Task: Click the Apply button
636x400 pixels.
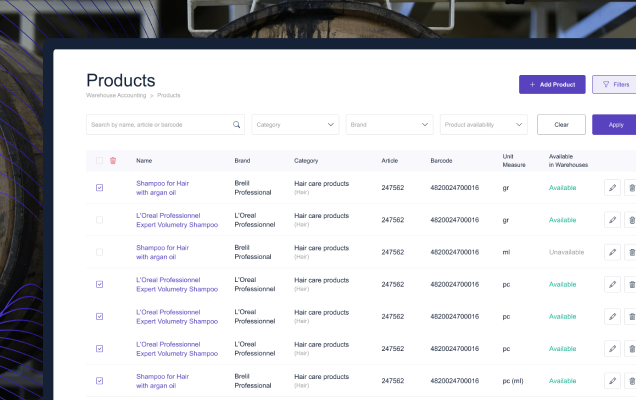Action: point(614,125)
